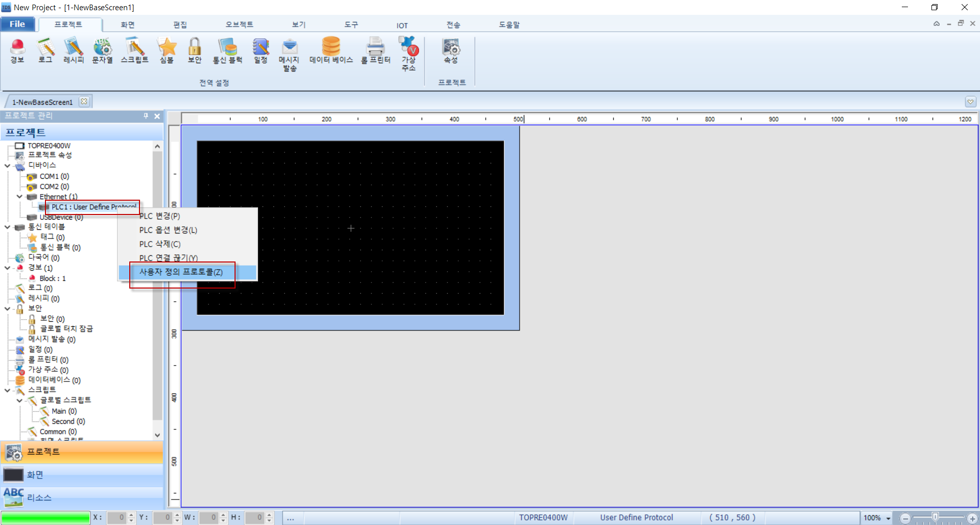The image size is (980, 525).
Task: Select COM1 (0) device item
Action: (x=54, y=176)
